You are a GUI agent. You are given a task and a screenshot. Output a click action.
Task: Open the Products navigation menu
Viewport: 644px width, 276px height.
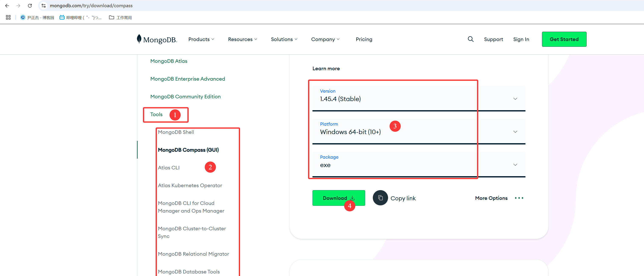coord(201,39)
